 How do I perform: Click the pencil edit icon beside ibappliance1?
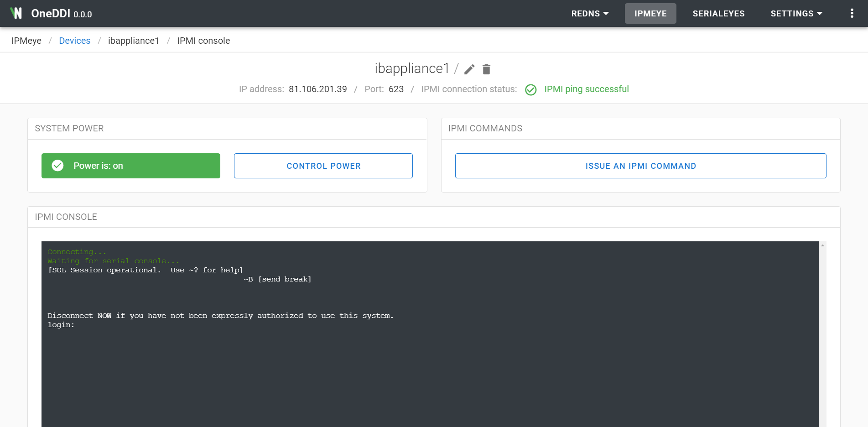pyautogui.click(x=469, y=69)
